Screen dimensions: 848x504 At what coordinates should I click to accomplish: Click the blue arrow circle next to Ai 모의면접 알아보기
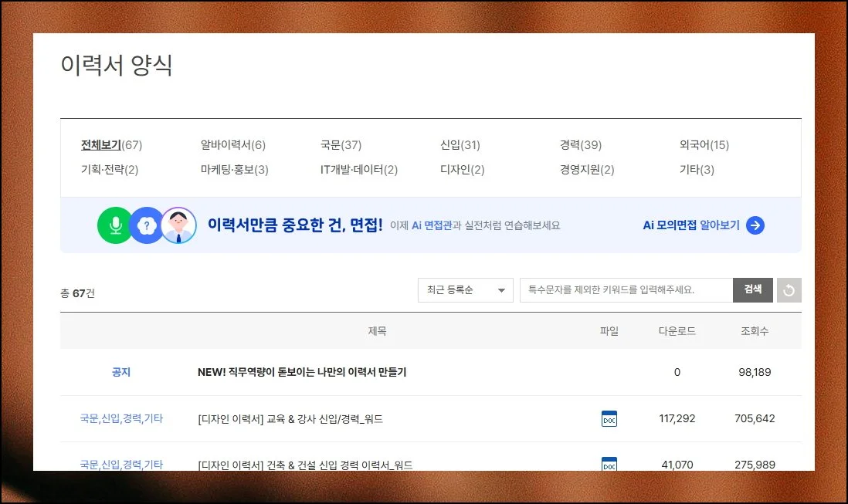click(755, 225)
